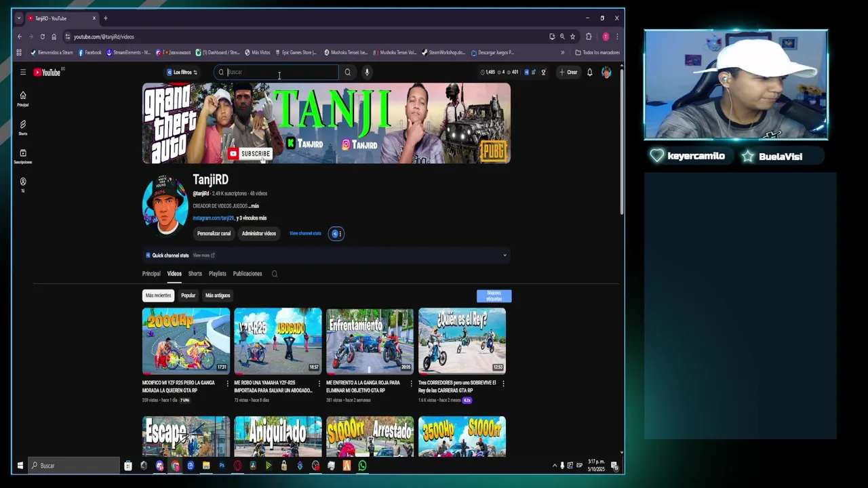Expand the hidden bookmarks chevron
The width and height of the screenshot is (868, 488).
click(562, 52)
